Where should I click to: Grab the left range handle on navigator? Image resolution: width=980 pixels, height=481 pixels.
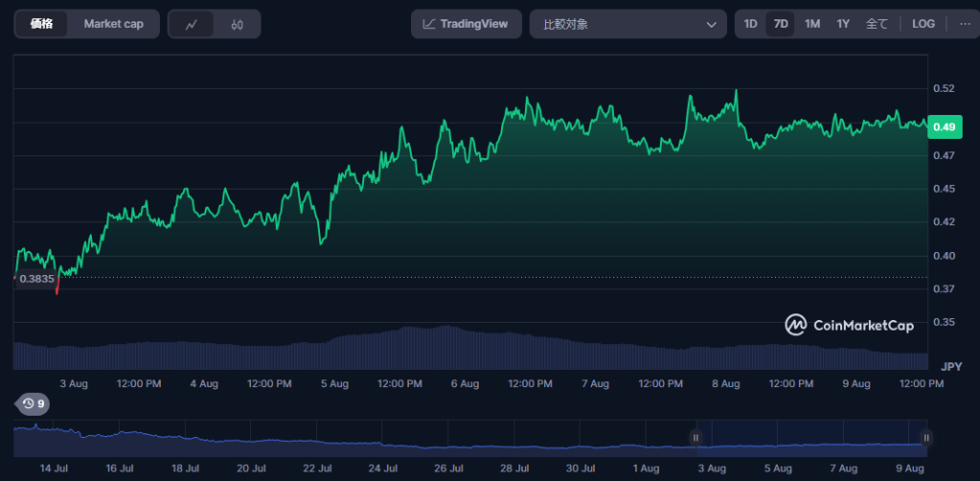coord(695,438)
